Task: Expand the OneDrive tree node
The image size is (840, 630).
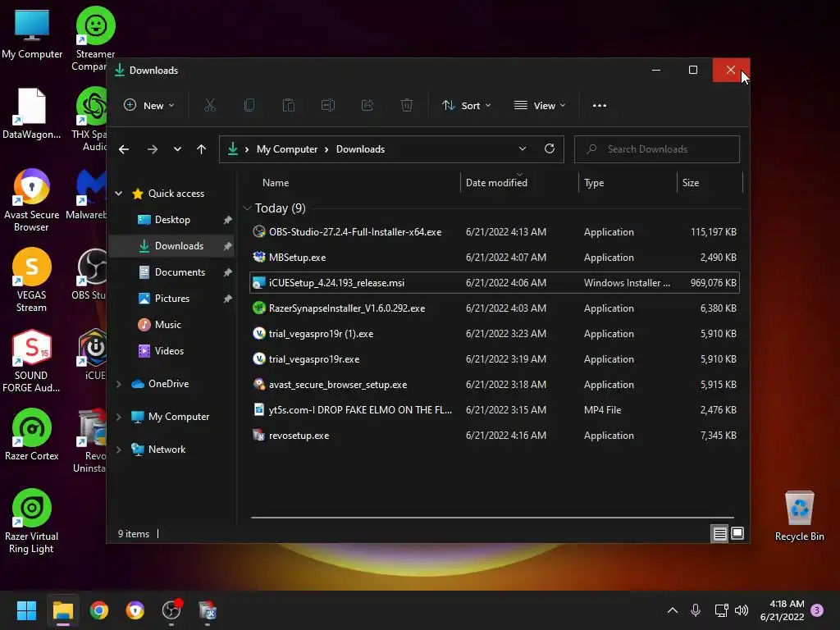Action: point(119,384)
